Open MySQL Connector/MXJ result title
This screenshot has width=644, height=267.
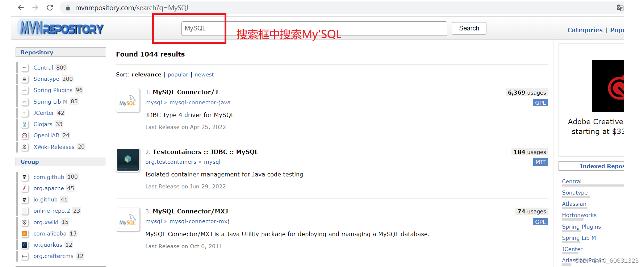(x=191, y=211)
